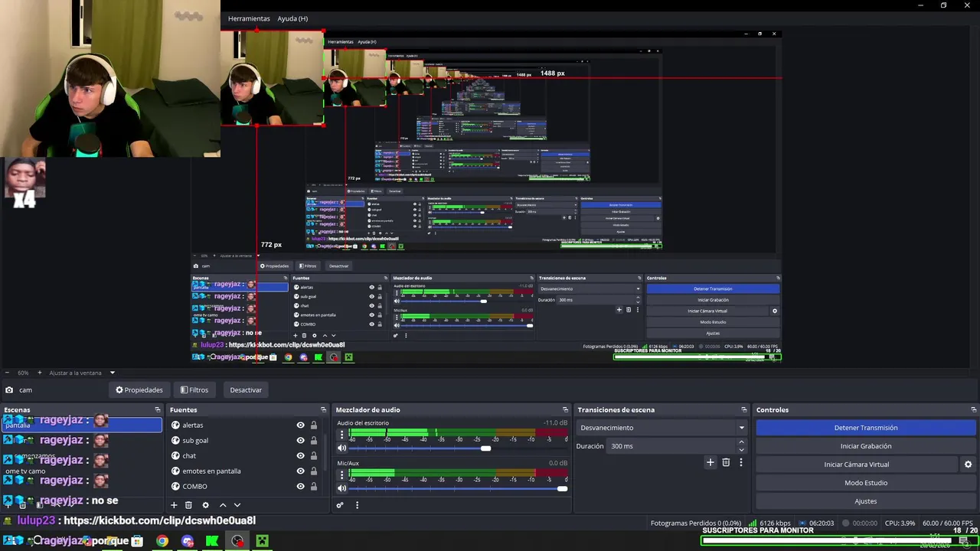Open OBS Studio taskbar icon
The height and width of the screenshot is (551, 980).
tap(237, 541)
